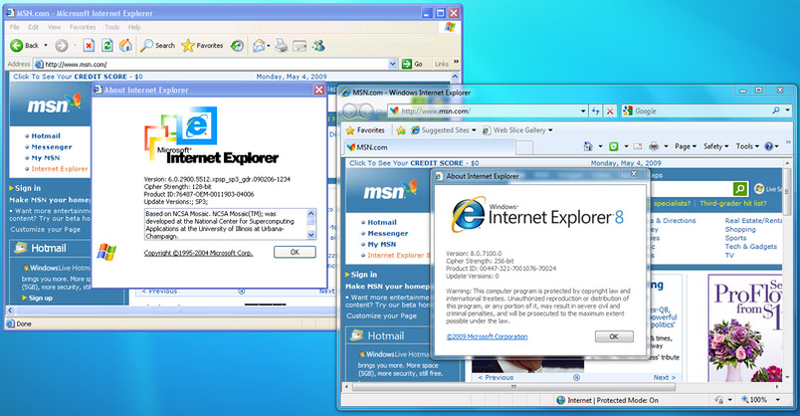Click the green search button on the IE8 MSN page

pyautogui.click(x=740, y=189)
